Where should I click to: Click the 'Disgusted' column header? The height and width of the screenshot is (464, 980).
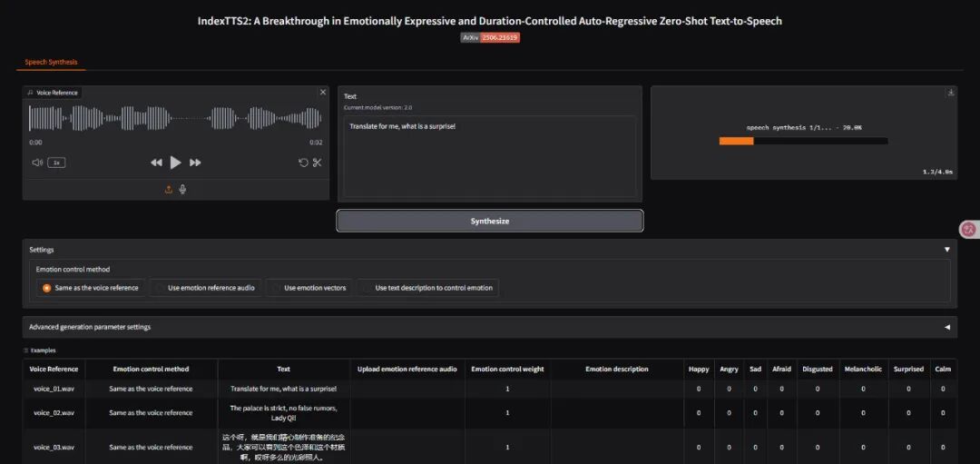(x=818, y=369)
